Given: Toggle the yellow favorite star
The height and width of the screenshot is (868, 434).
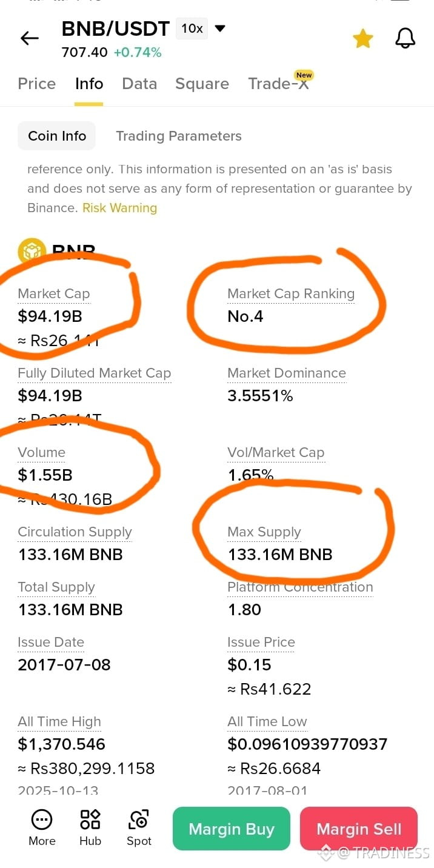Looking at the screenshot, I should coord(363,38).
